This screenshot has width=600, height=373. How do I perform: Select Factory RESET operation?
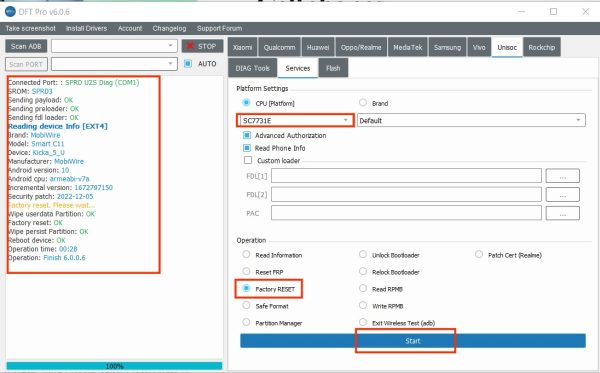tap(246, 288)
